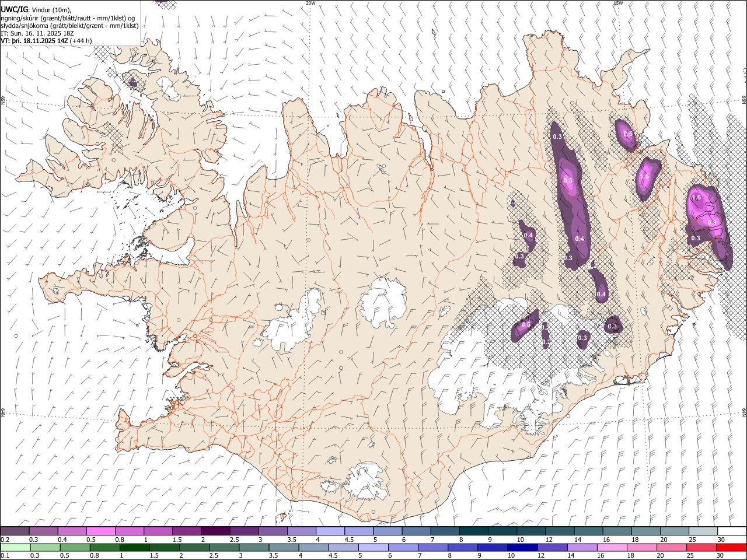Select the darkest green 1 swatch, lower legend
This screenshot has height=560, width=747.
(135, 548)
